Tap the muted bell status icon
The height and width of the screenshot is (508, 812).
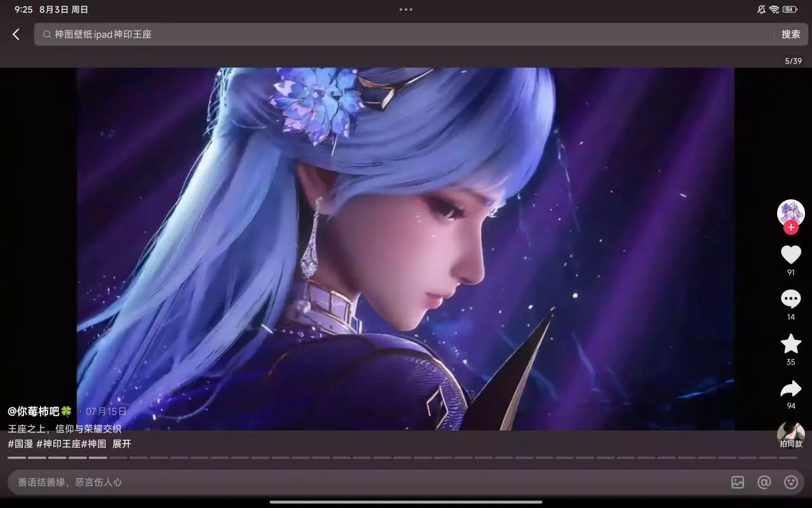tap(761, 10)
